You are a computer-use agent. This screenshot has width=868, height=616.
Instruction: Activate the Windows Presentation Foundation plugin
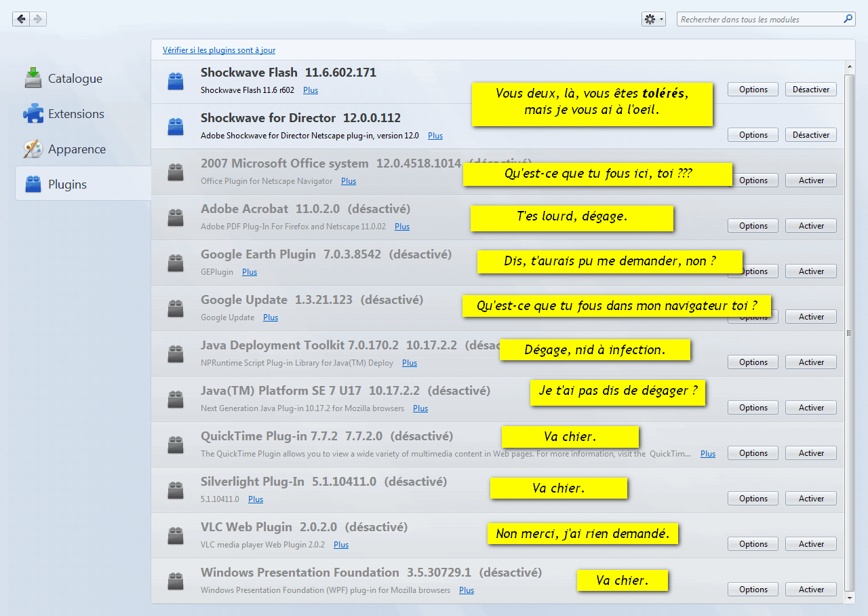(811, 590)
